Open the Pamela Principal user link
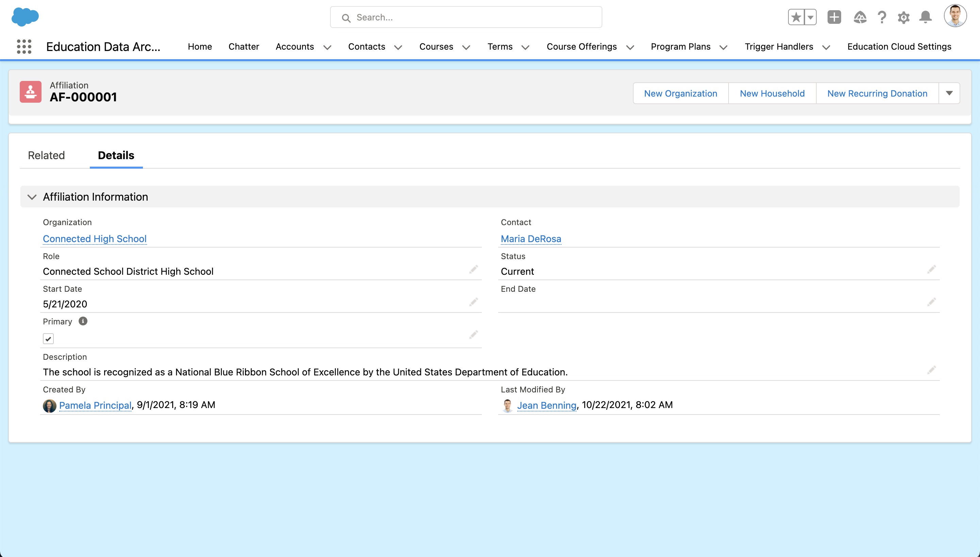 click(95, 405)
